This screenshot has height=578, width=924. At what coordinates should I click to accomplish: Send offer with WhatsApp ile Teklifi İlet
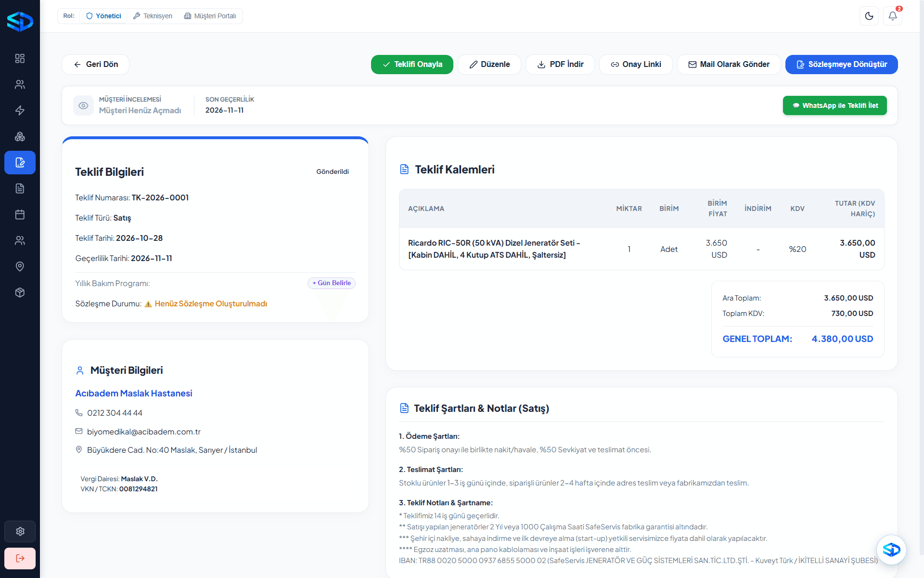834,105
